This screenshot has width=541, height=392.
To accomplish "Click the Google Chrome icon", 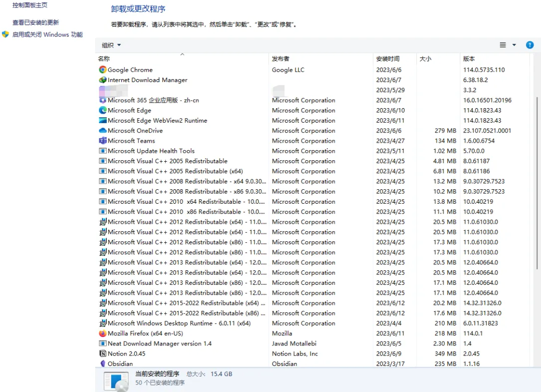I will [103, 70].
